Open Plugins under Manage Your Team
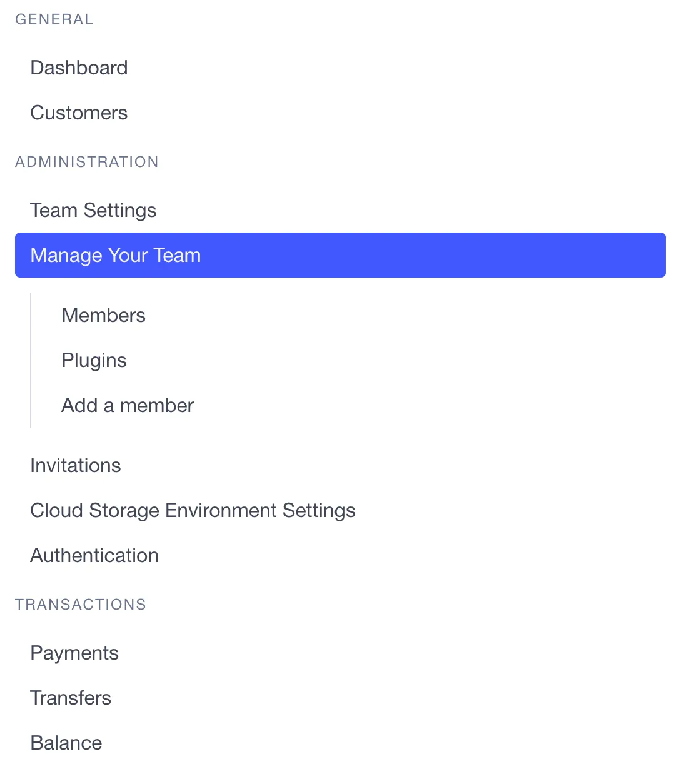The height and width of the screenshot is (784, 679). [x=94, y=360]
